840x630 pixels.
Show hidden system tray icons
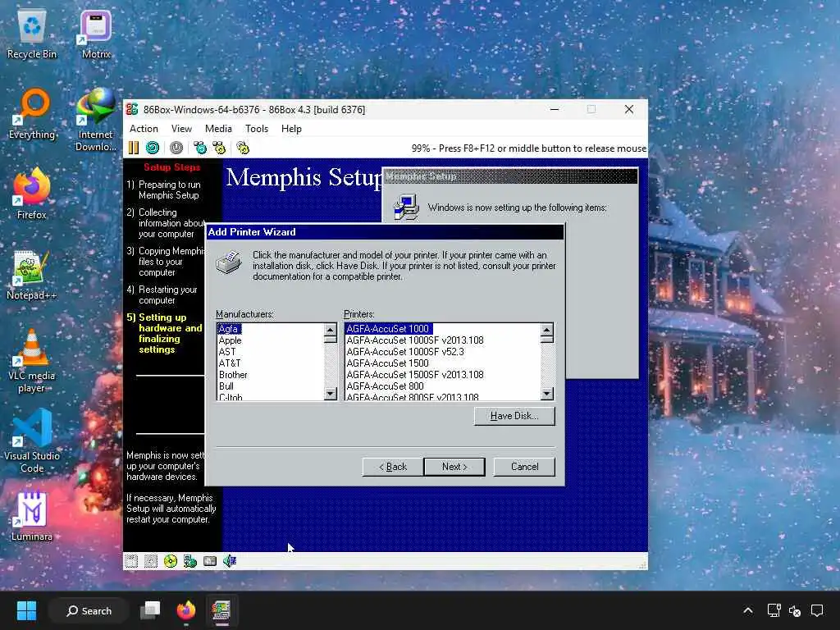coord(748,610)
